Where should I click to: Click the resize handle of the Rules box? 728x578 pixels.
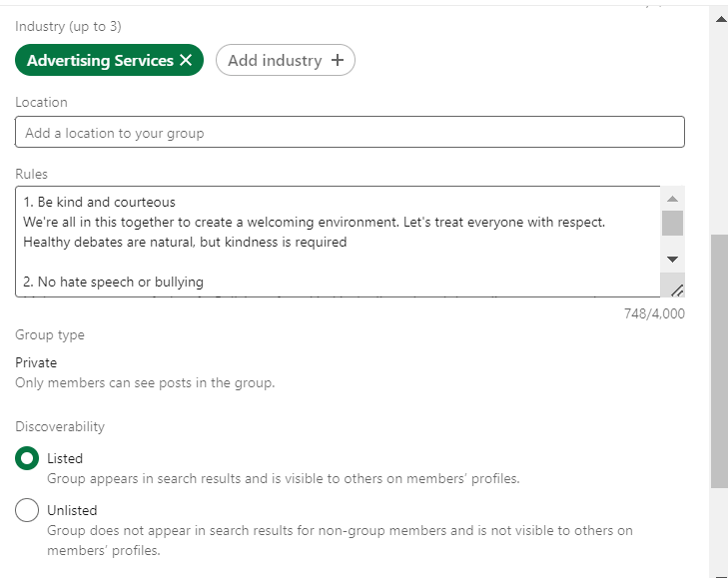(x=676, y=289)
